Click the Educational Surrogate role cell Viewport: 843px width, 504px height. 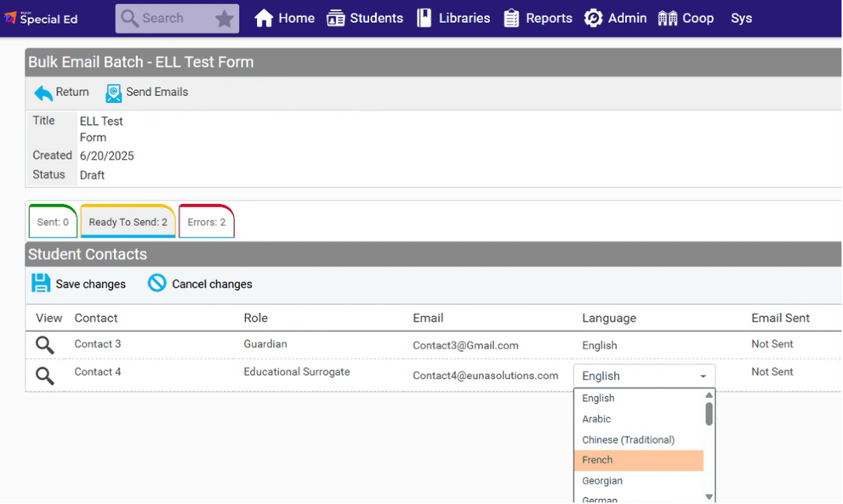point(297,371)
